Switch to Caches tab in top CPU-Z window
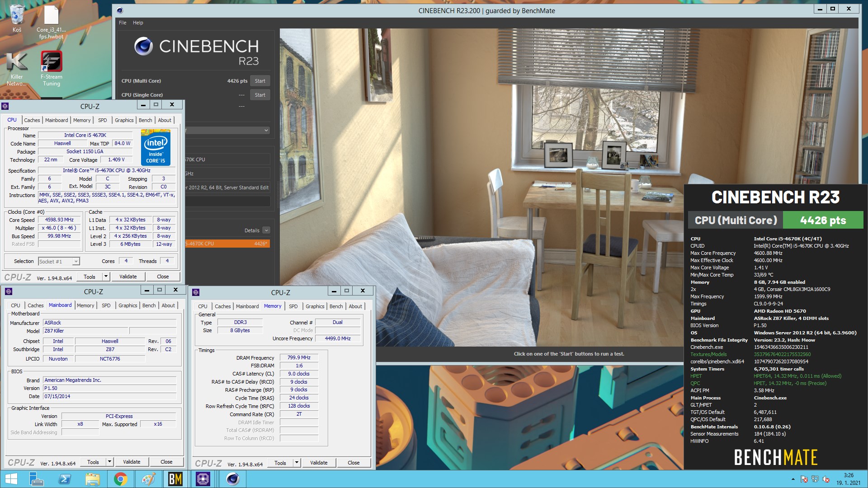868x488 pixels. tap(32, 120)
